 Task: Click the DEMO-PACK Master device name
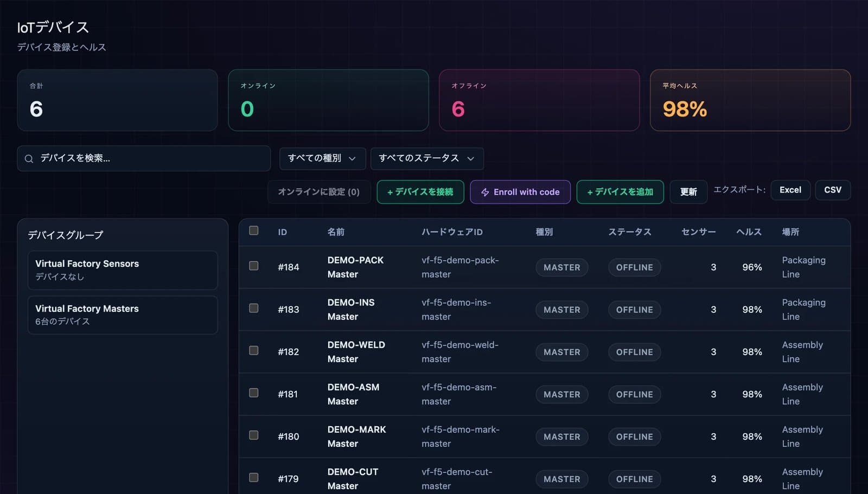click(x=355, y=267)
